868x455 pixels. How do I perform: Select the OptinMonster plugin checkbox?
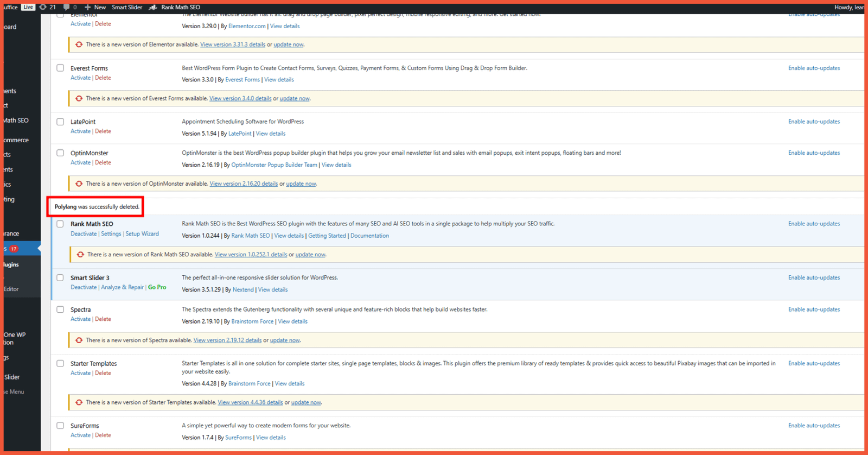point(60,153)
